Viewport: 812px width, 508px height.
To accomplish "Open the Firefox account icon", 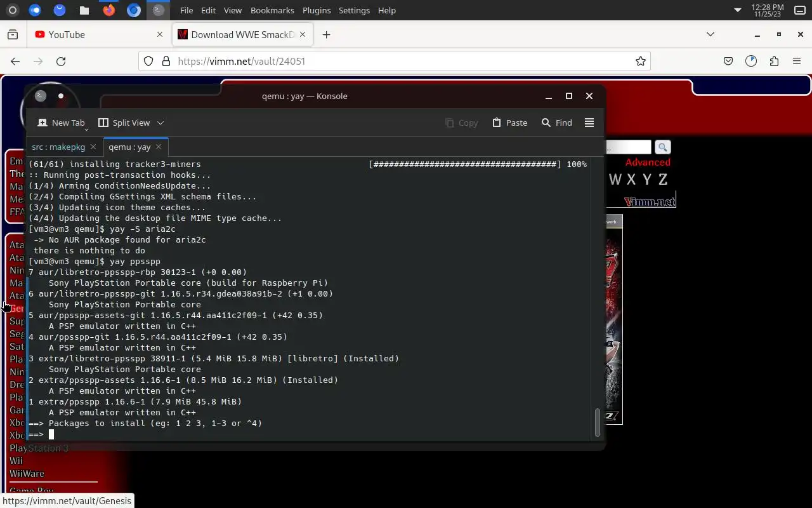I will [751, 61].
